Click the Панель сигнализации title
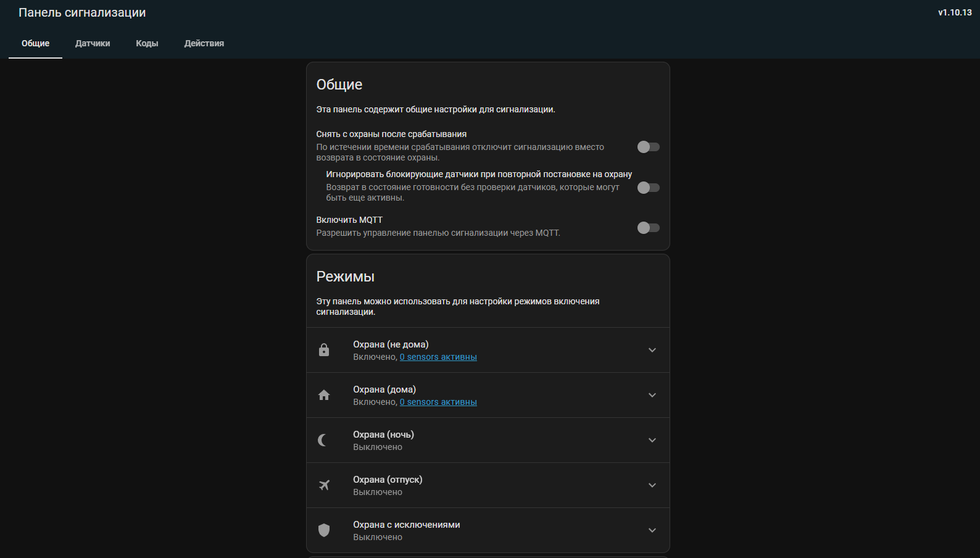The image size is (980, 558). tap(82, 12)
